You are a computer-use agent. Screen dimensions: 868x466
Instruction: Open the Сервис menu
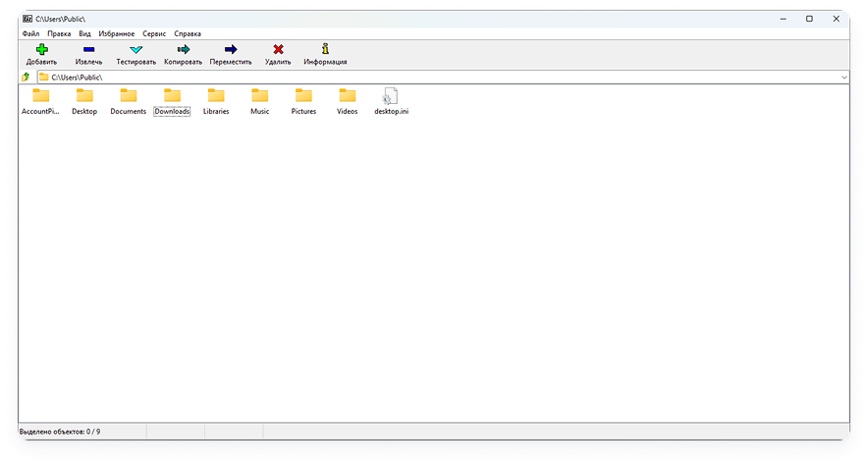coord(154,33)
